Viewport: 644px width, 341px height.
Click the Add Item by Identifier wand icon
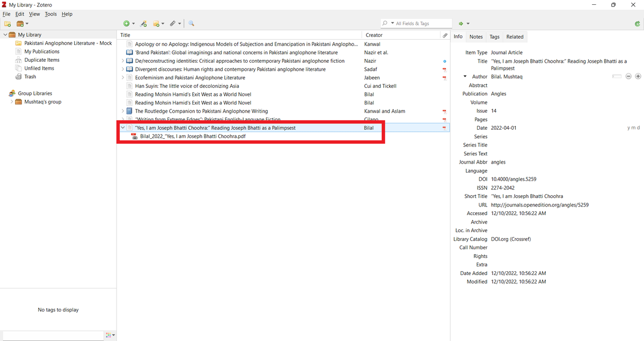[143, 24]
